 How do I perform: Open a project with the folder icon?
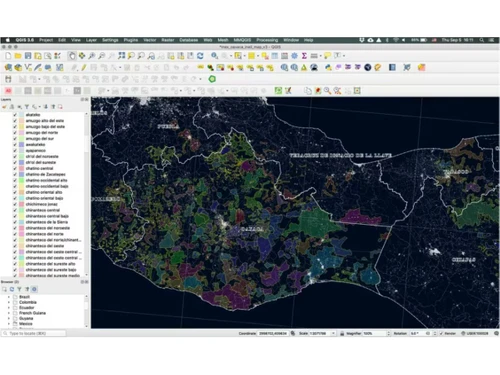click(18, 56)
